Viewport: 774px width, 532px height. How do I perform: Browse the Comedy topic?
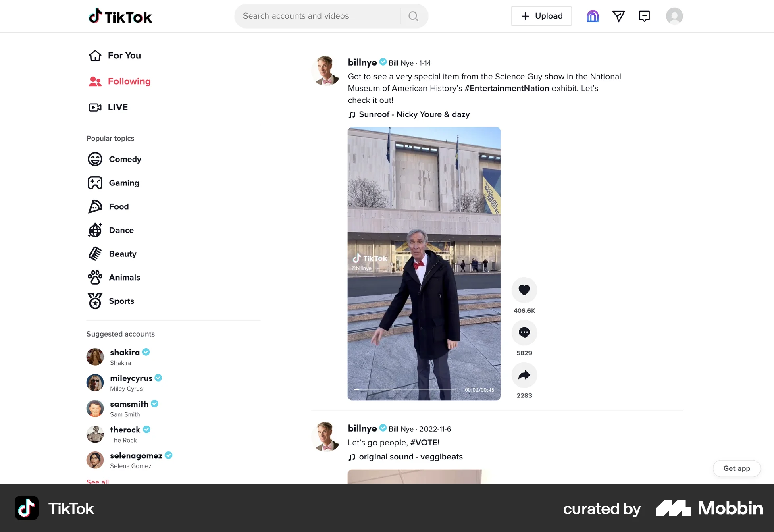(125, 159)
